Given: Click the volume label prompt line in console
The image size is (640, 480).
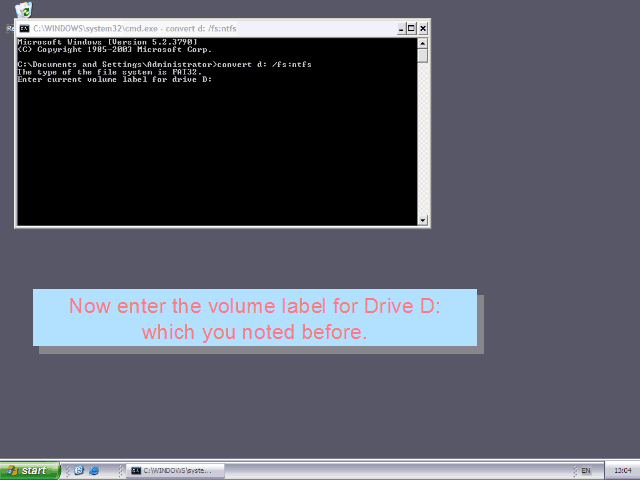Looking at the screenshot, I should click(x=115, y=79).
